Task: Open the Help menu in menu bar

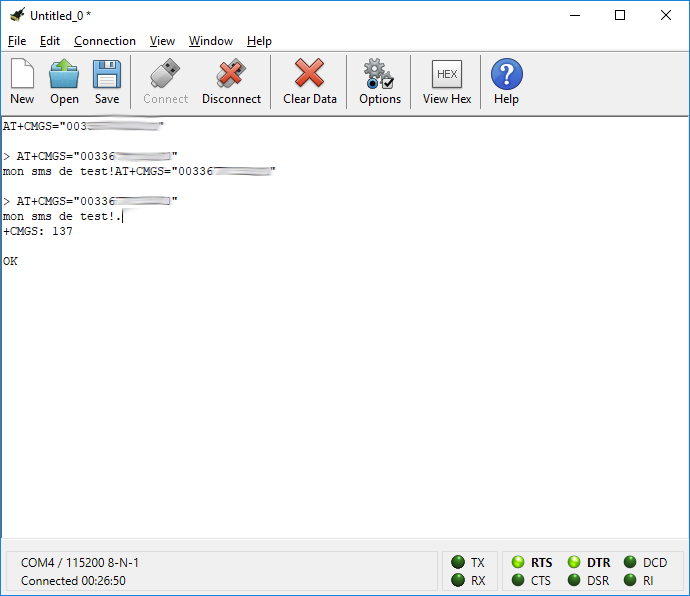Action: point(259,41)
